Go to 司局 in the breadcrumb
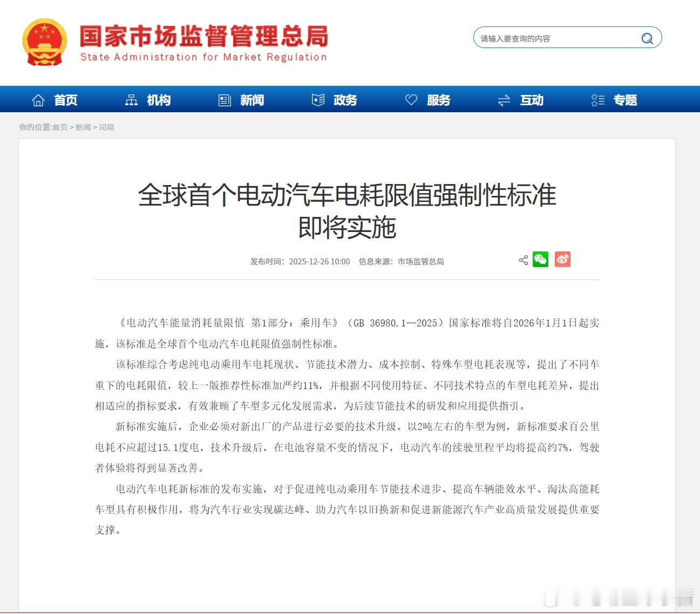The width and height of the screenshot is (700, 614). pos(106,127)
